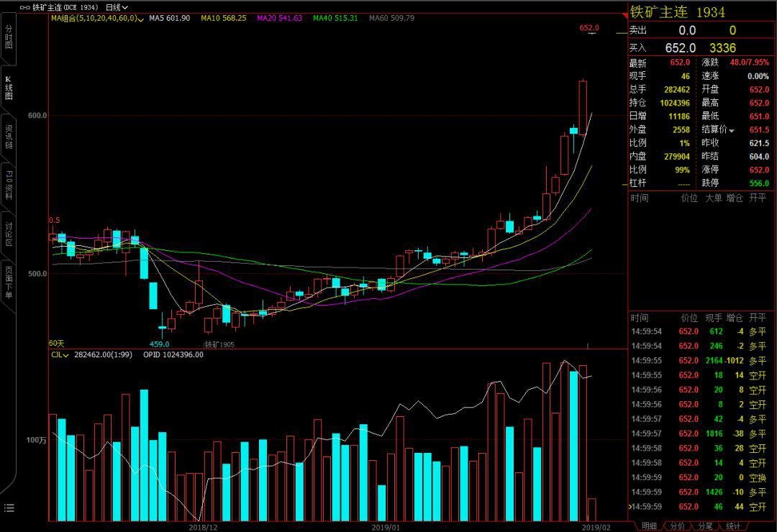Open the 结算价 dropdown arrow
Image resolution: width=777 pixels, height=532 pixels.
click(732, 131)
